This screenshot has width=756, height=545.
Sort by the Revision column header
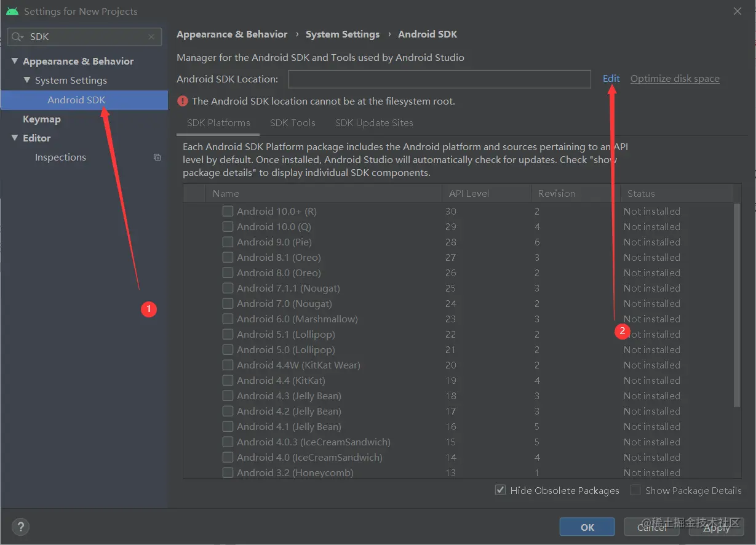[576, 193]
